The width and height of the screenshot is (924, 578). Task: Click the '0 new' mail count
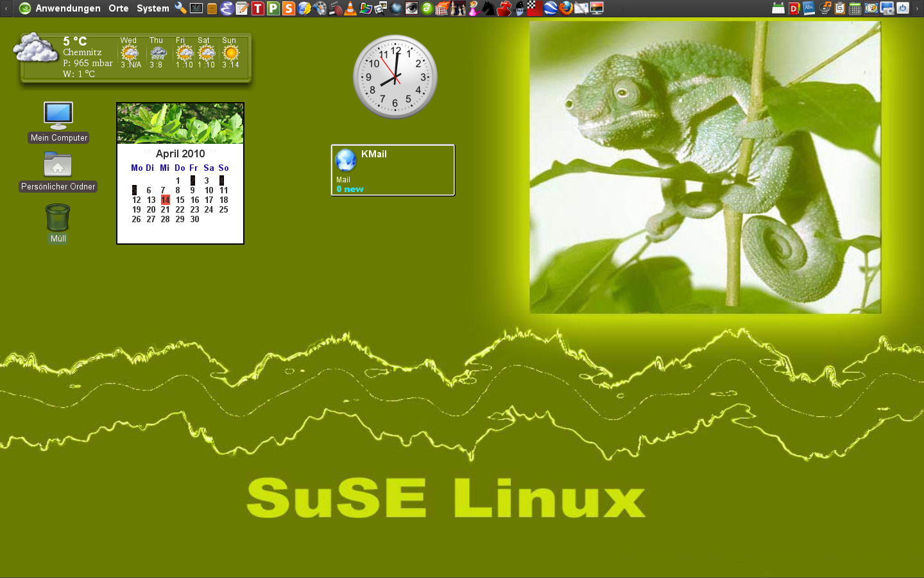point(350,189)
